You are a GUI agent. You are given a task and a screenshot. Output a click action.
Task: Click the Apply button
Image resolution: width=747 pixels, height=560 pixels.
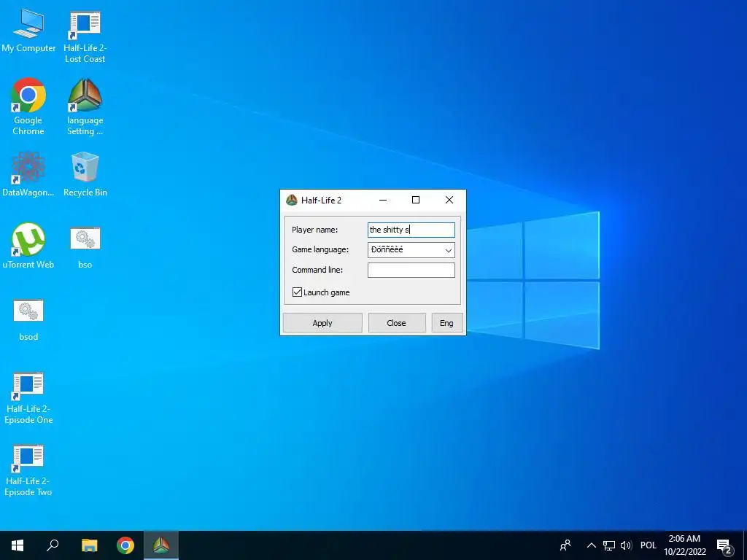(322, 323)
